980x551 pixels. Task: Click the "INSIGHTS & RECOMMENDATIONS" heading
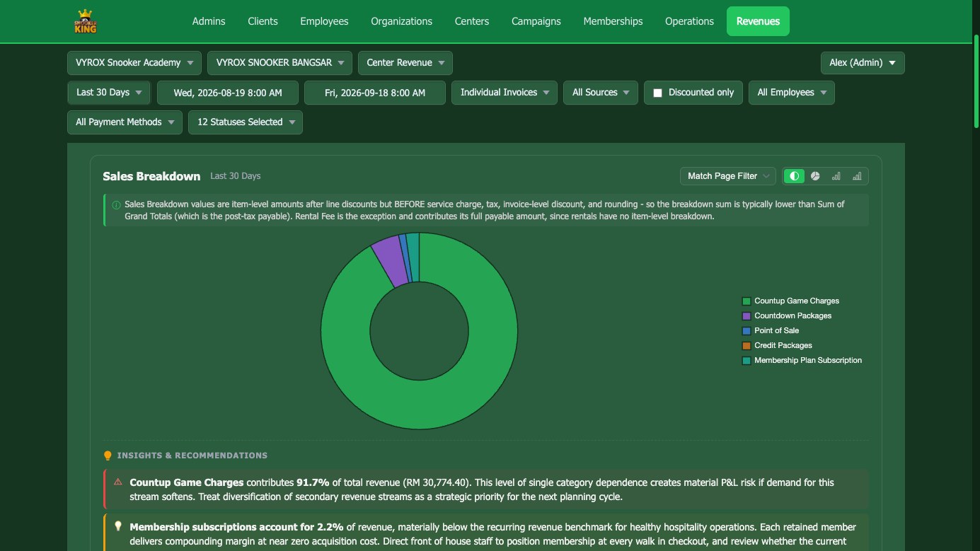192,456
